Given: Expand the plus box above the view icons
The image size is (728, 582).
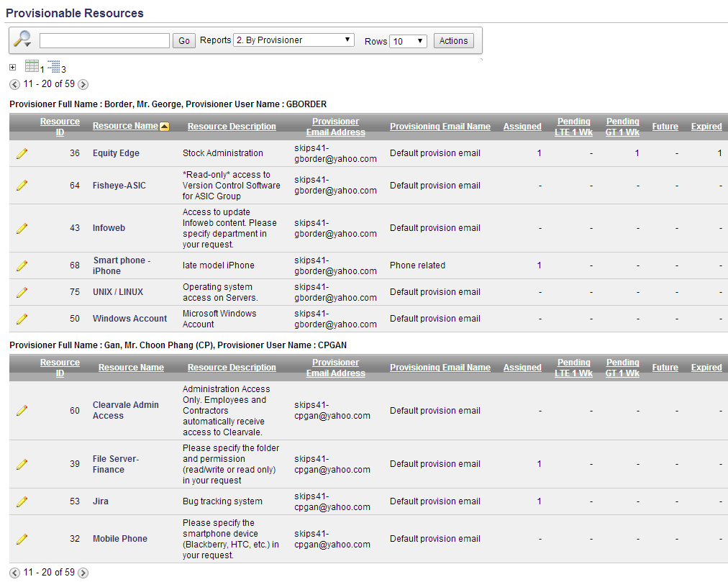Looking at the screenshot, I should point(12,66).
